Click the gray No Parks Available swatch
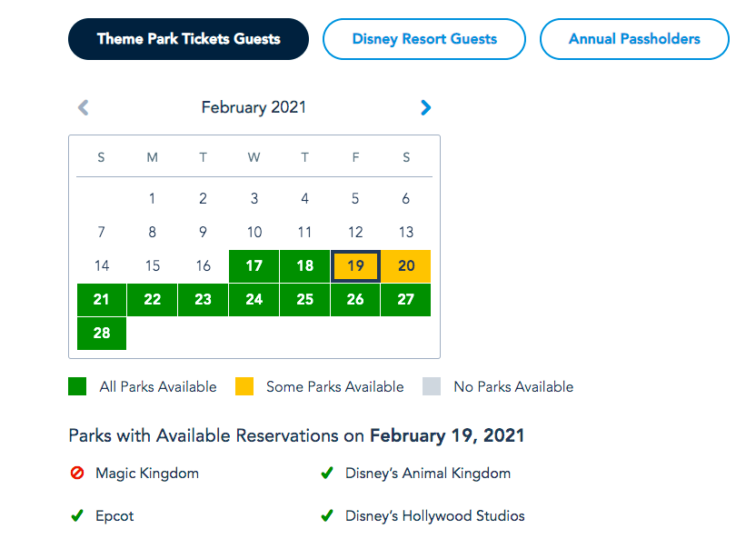756x549 pixels. pos(432,386)
